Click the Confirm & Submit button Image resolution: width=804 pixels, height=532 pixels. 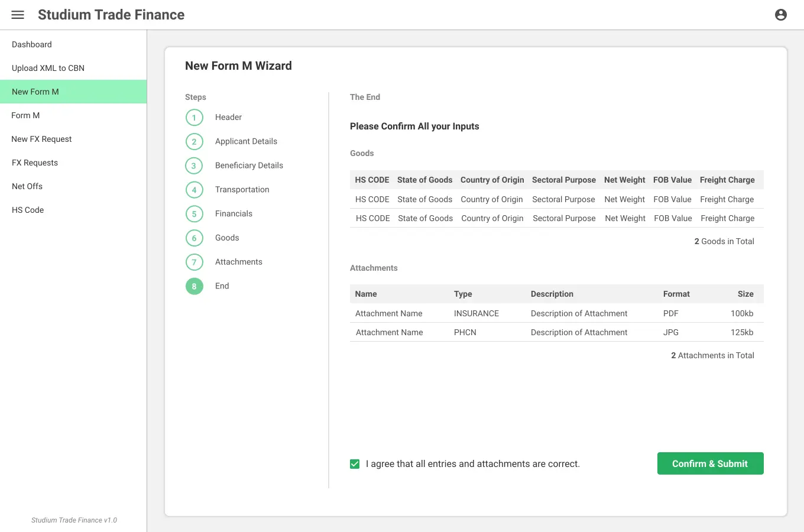pos(710,463)
